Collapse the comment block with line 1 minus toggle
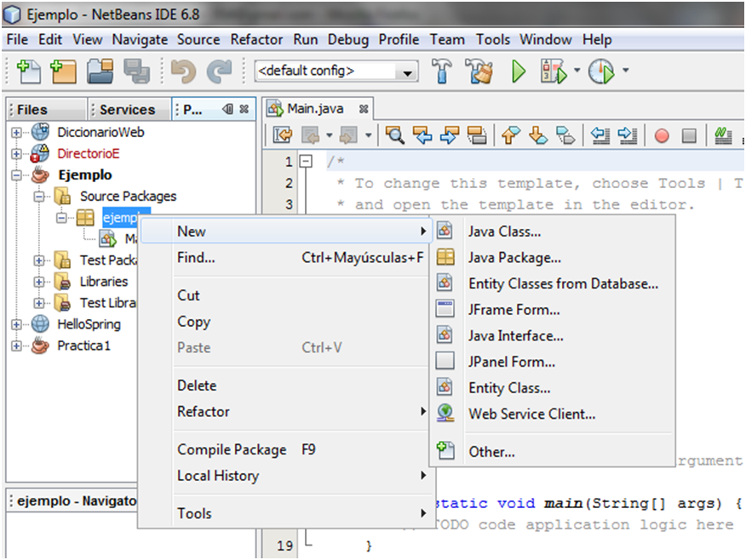 pyautogui.click(x=305, y=161)
